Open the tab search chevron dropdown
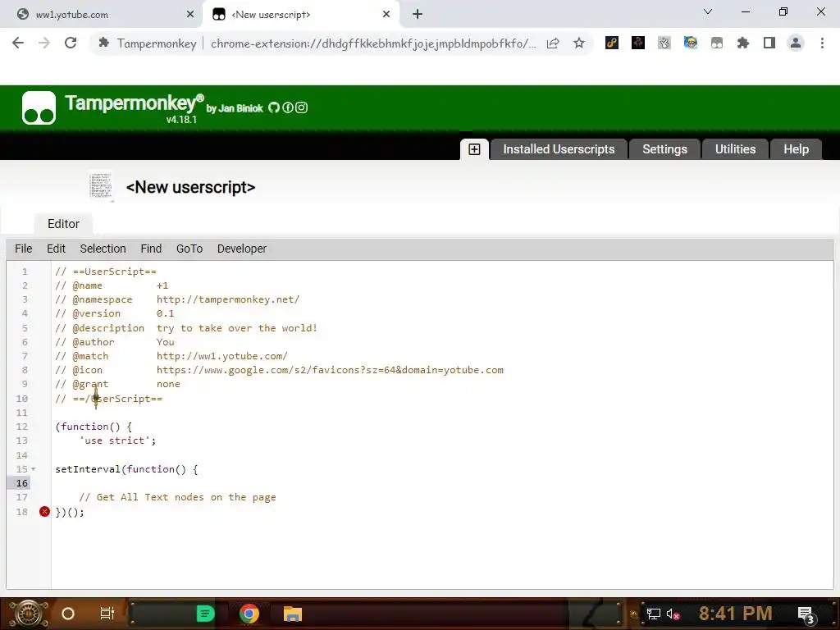840x630 pixels. (x=708, y=11)
